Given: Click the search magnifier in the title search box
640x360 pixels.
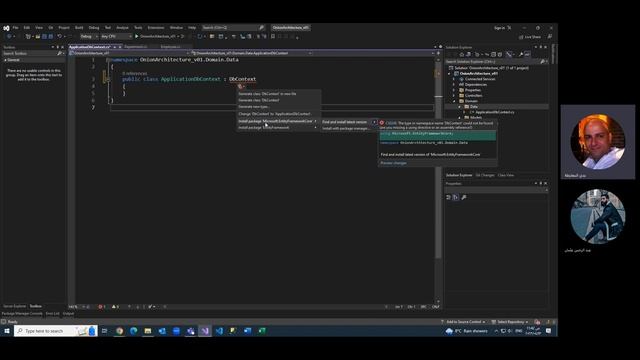Looking at the screenshot, I should (261, 28).
